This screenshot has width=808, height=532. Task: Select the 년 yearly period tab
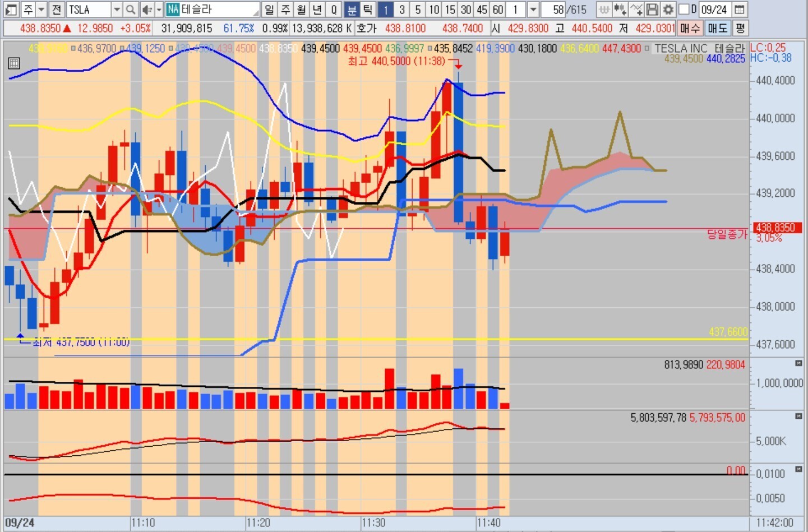(x=317, y=10)
